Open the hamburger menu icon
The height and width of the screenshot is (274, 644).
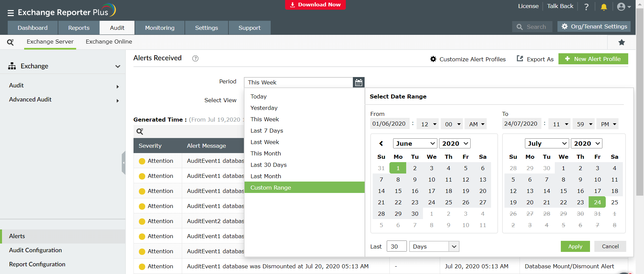click(11, 13)
